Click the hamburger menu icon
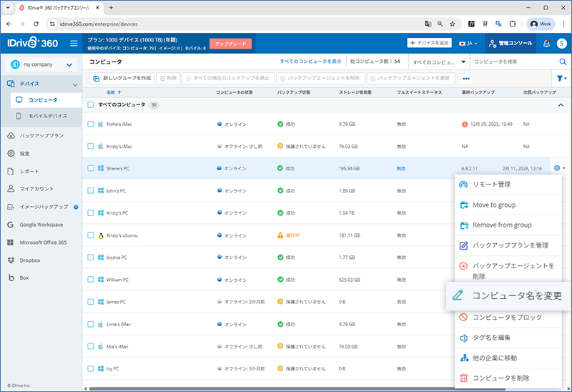Screen dimensions: 572x392 [x=74, y=44]
